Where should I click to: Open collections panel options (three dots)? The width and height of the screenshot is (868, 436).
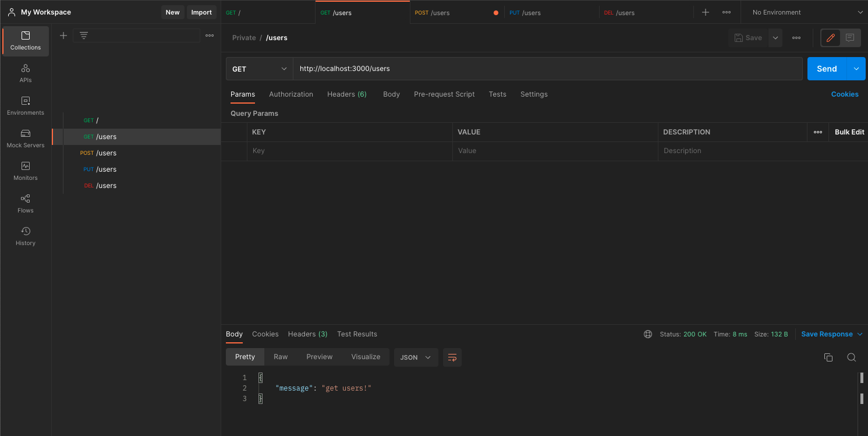[210, 36]
